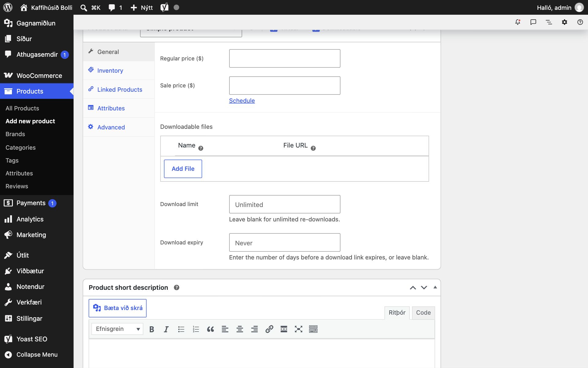Open the Yoast SEO icon in admin bar

(x=164, y=7)
